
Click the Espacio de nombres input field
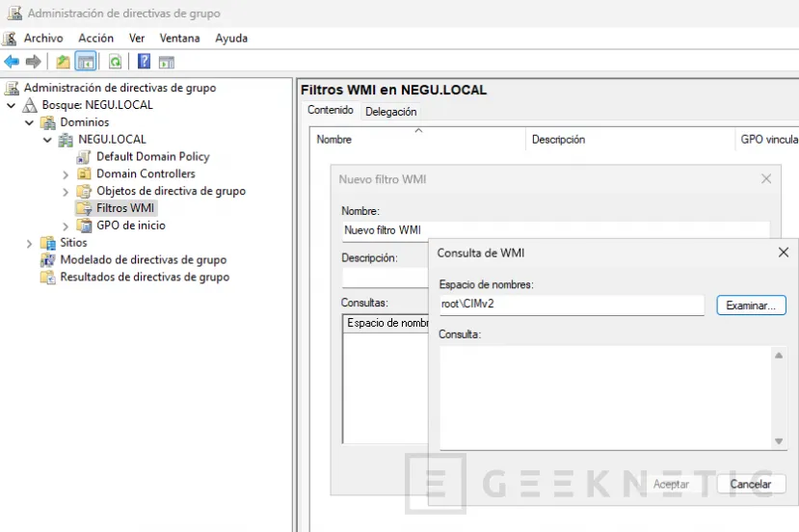(x=572, y=305)
